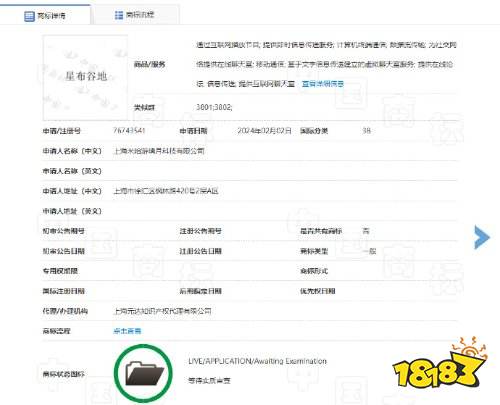The height and width of the screenshot is (405, 500).
Task: Switch to the 商标流程 tab
Action: [135, 15]
